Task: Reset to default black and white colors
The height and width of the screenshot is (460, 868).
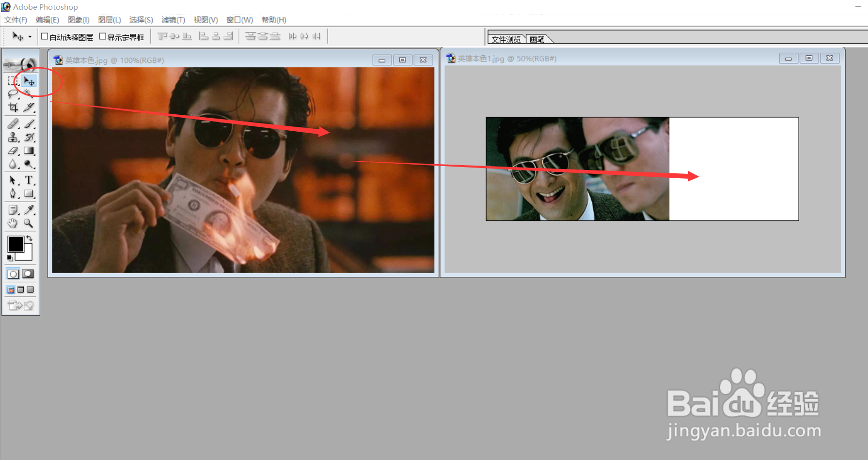Action: pyautogui.click(x=10, y=258)
